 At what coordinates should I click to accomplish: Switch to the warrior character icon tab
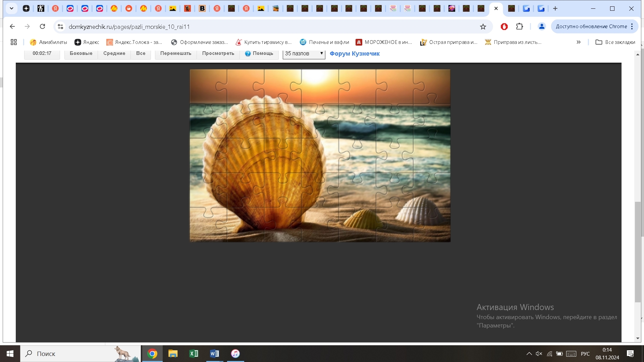187,8
